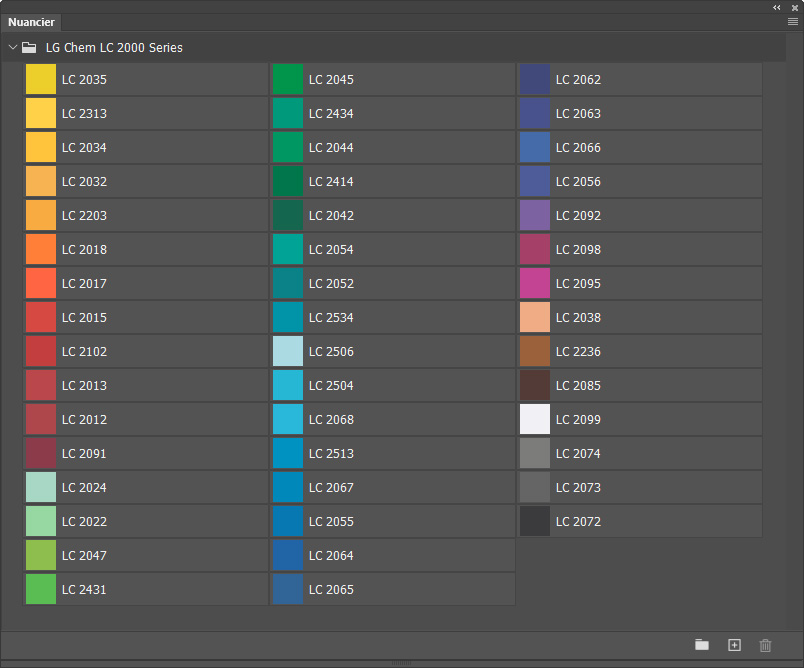Pick the gray LC 2074 swatch
Screen dimensions: 804x668
pos(535,453)
